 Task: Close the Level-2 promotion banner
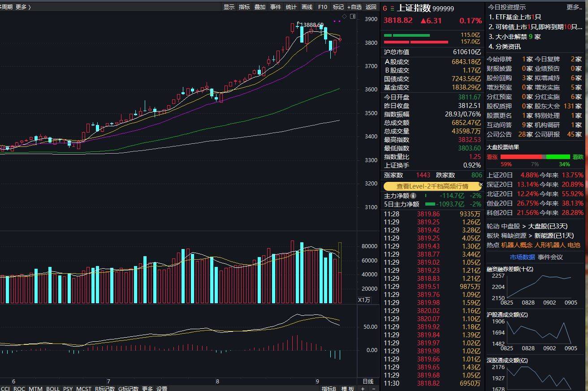pos(481,185)
